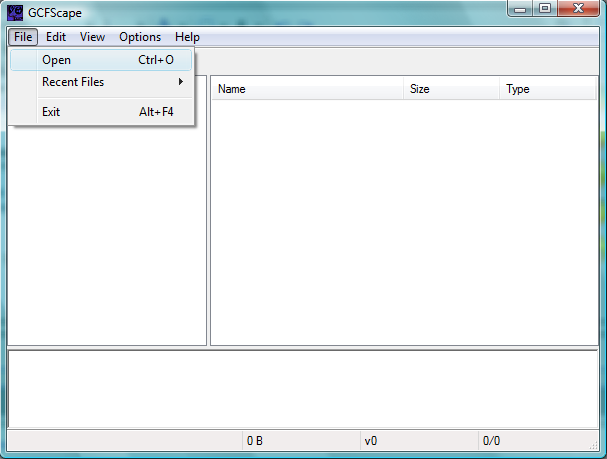The width and height of the screenshot is (607, 459).
Task: Minimize the GCFScape window
Action: pos(520,9)
